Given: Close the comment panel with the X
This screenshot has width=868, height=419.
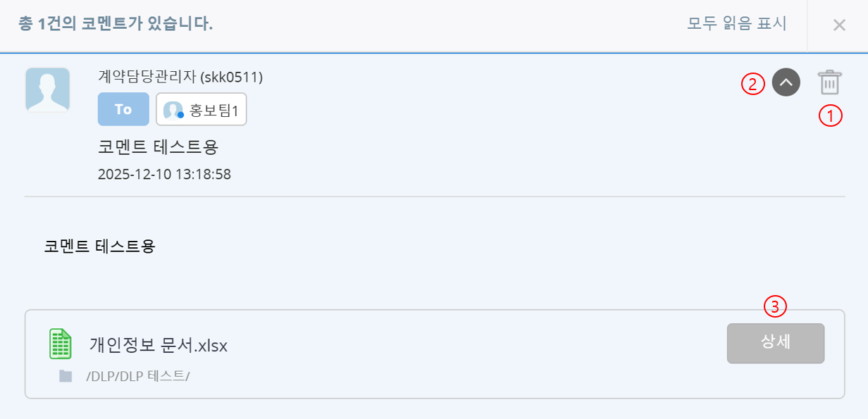Looking at the screenshot, I should coord(839,25).
